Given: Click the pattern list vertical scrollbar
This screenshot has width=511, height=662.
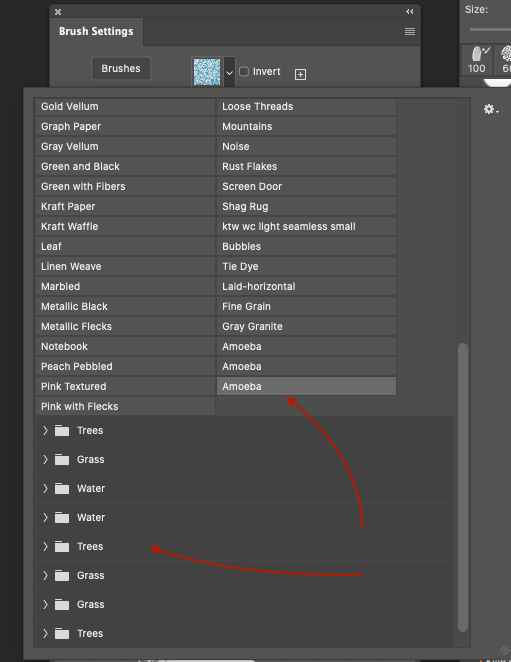Looking at the screenshot, I should [x=463, y=488].
